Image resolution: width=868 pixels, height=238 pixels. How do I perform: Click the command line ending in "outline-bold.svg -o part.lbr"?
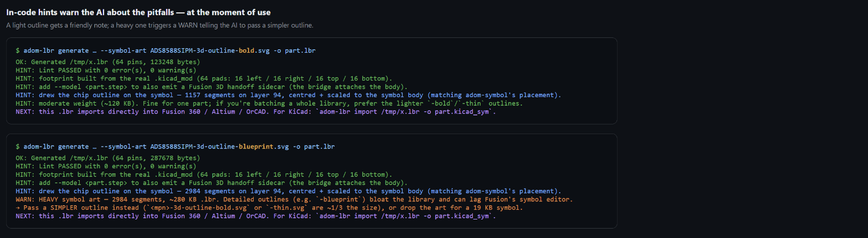[x=165, y=51]
